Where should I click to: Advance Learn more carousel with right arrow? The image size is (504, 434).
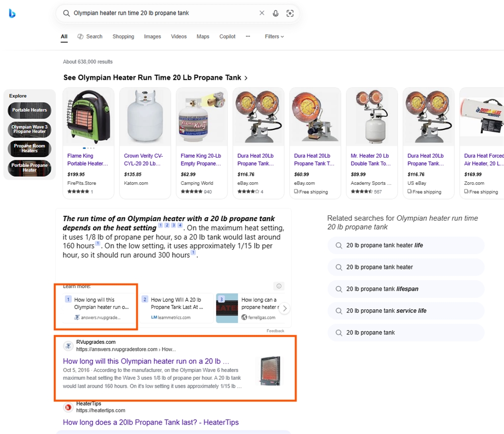click(284, 308)
